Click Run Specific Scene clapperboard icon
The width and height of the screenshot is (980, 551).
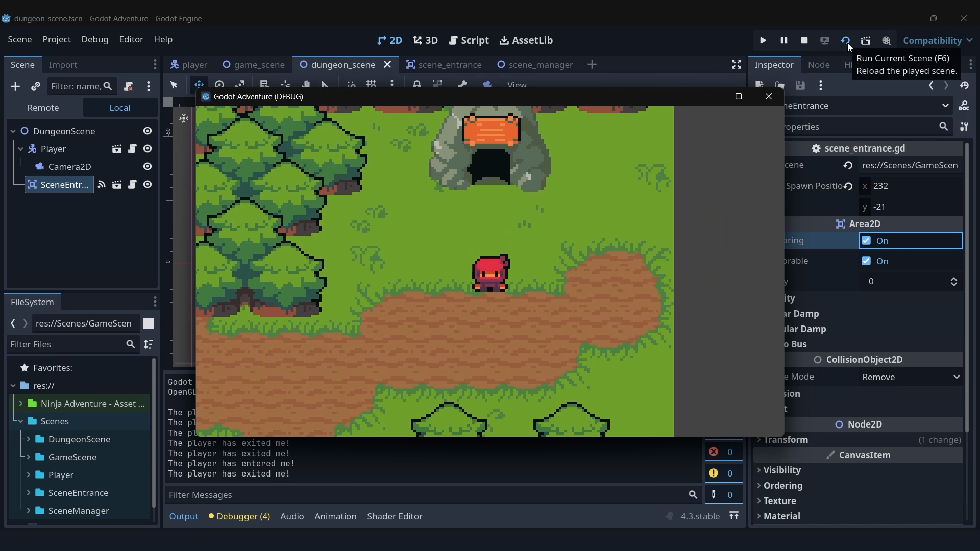pyautogui.click(x=866, y=40)
